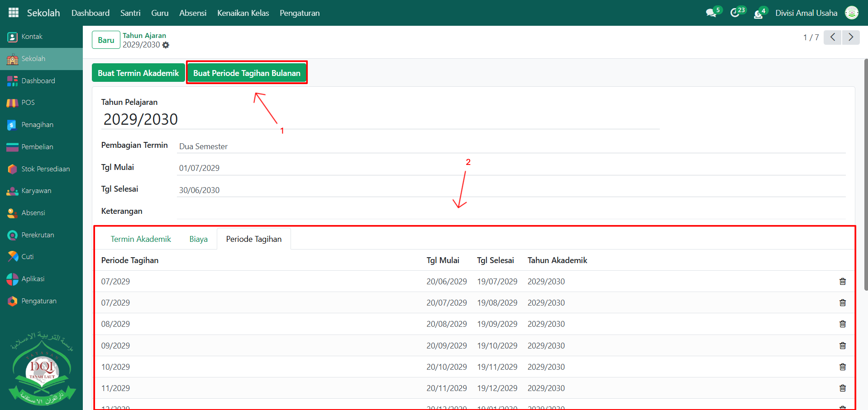Open the Kenaikan Kelas menu

[243, 13]
